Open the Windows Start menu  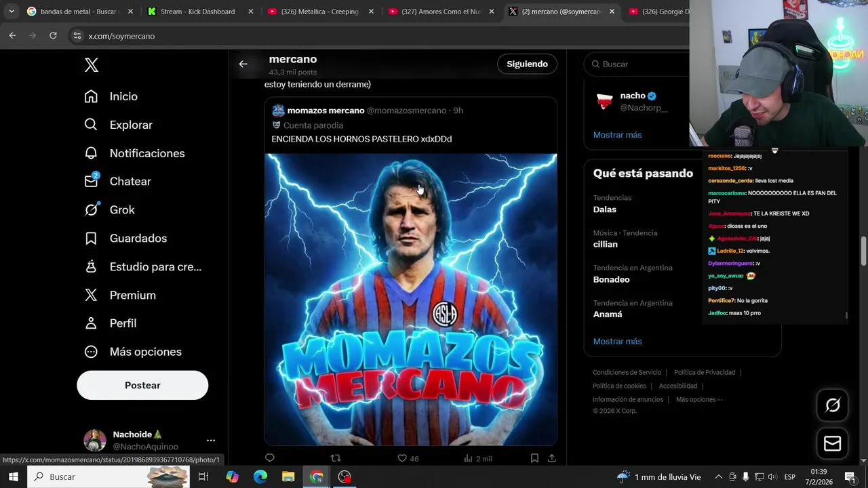[14, 476]
